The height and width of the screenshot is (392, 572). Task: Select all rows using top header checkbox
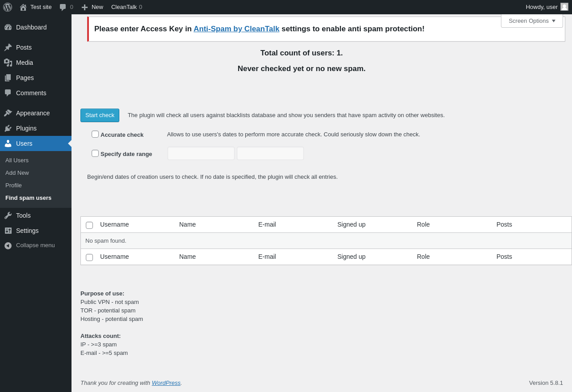[89, 225]
